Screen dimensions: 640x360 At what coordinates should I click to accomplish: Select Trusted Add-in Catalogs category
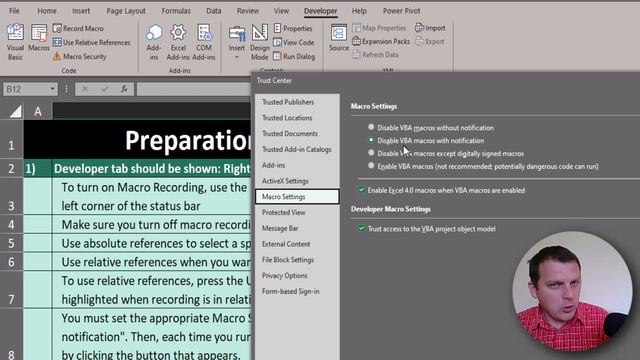pos(297,149)
